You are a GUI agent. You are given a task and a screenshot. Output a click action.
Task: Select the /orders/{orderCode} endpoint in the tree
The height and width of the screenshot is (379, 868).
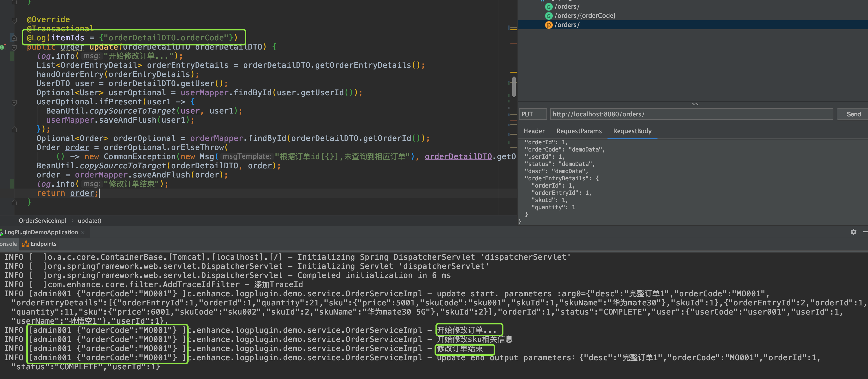point(585,16)
